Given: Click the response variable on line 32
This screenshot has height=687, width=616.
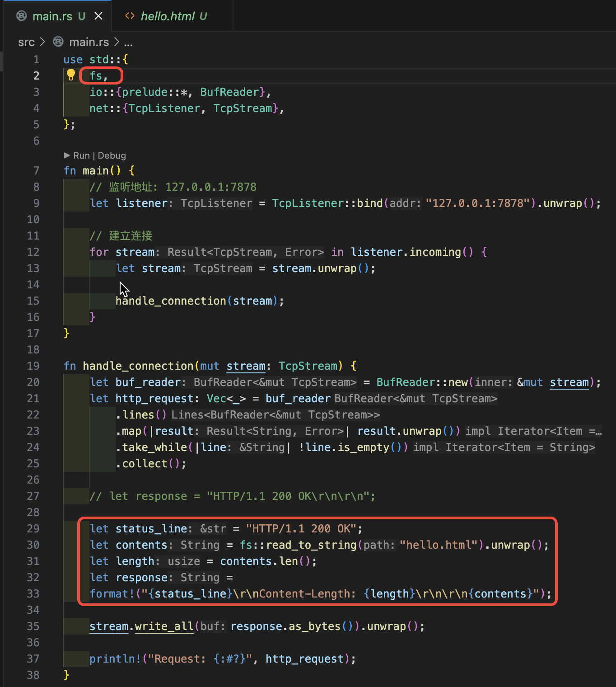Looking at the screenshot, I should tap(141, 577).
